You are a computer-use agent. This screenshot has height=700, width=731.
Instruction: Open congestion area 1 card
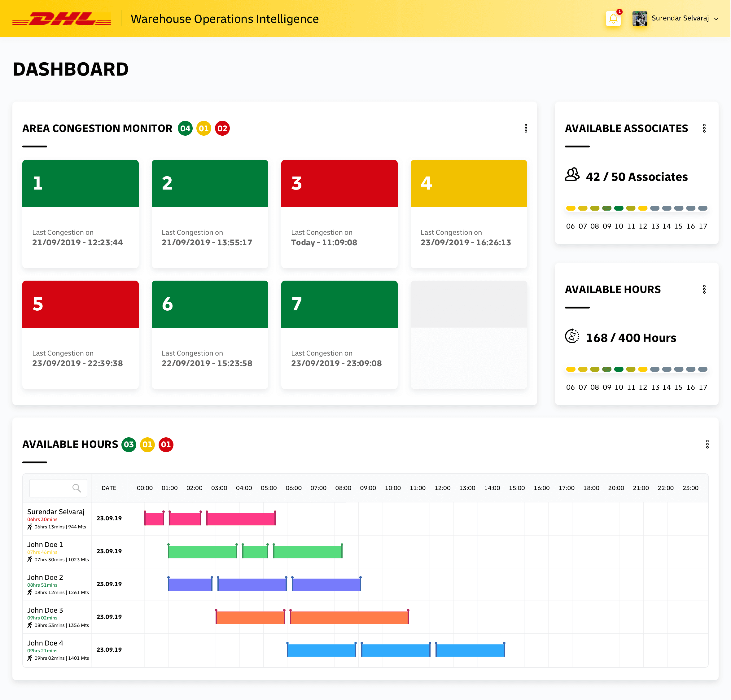click(x=81, y=214)
